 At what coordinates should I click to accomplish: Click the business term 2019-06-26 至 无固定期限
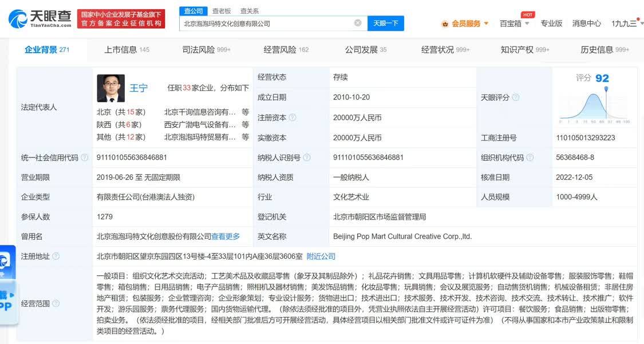139,177
